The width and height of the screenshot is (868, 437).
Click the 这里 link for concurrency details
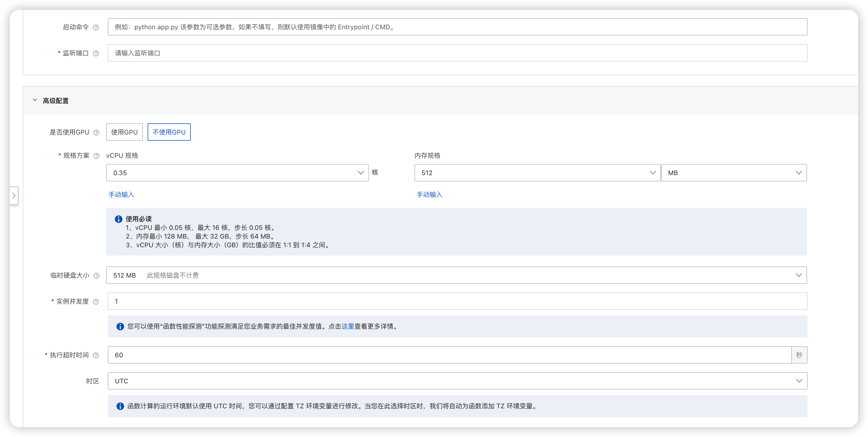[347, 326]
